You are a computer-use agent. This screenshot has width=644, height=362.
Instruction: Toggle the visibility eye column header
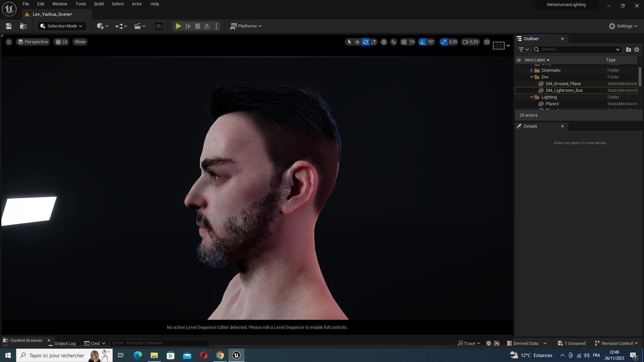[x=519, y=60]
